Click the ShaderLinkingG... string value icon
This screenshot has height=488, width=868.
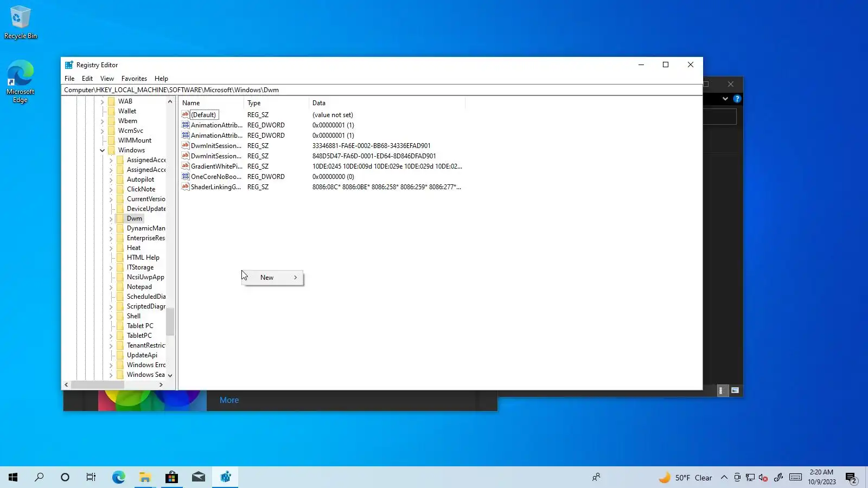coord(185,187)
